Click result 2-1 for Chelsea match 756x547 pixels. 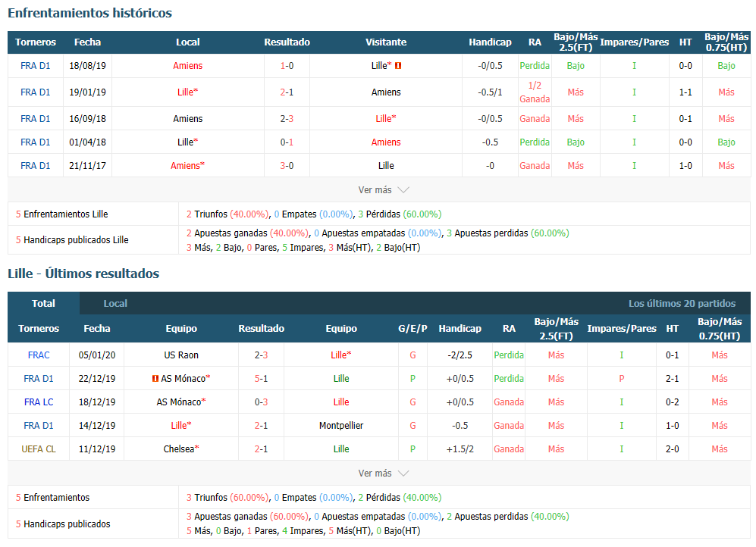coord(262,449)
